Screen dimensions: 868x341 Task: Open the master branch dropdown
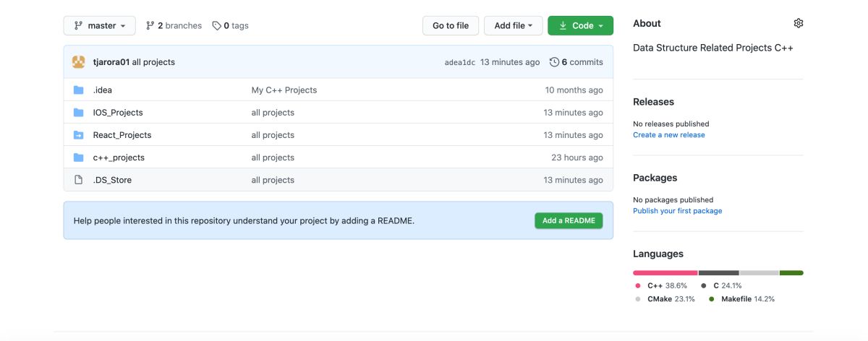[100, 25]
